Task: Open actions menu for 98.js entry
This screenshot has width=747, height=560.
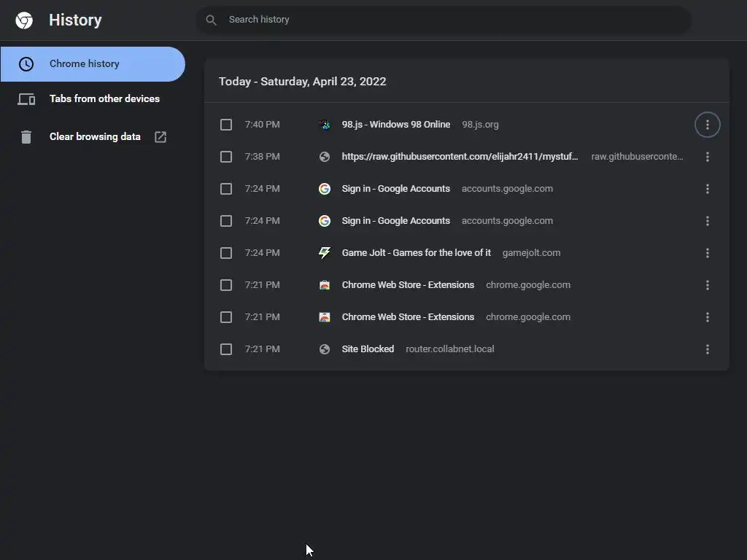Action: point(707,125)
